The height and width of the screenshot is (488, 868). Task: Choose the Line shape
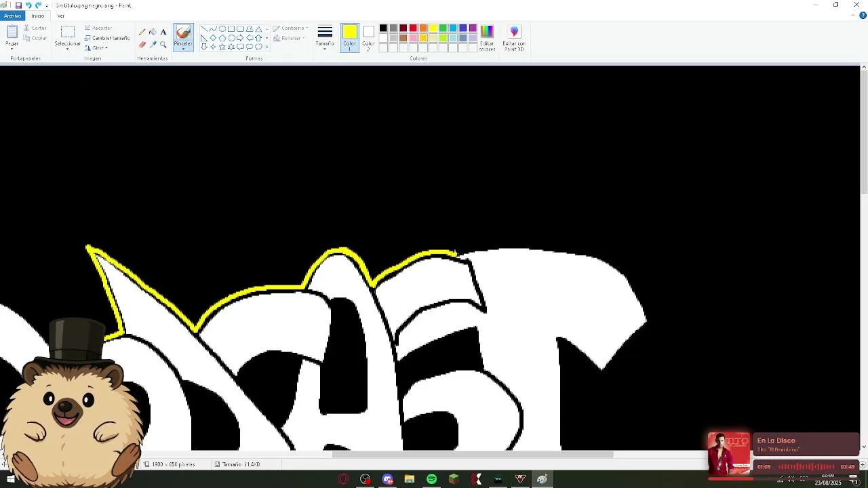coord(203,29)
